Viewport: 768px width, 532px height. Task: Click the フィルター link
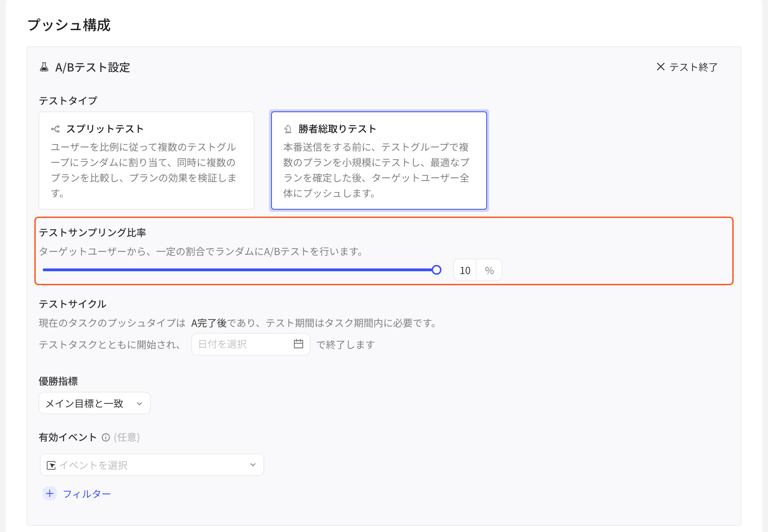(87, 494)
